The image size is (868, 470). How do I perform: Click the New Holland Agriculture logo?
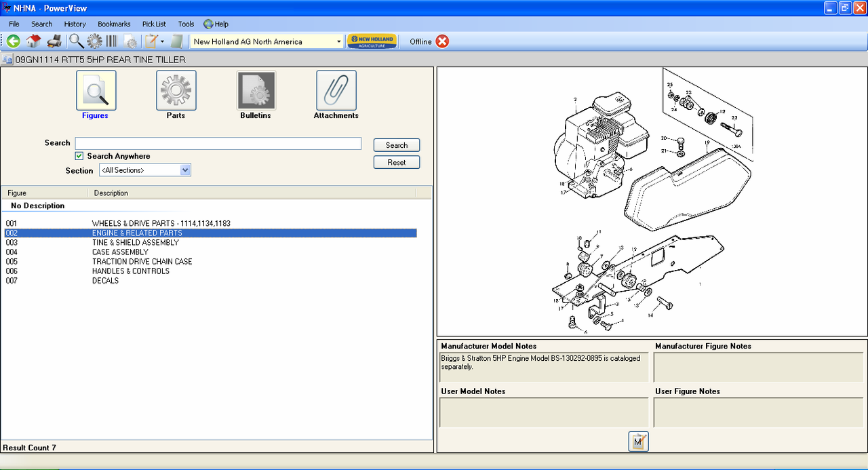coord(372,41)
